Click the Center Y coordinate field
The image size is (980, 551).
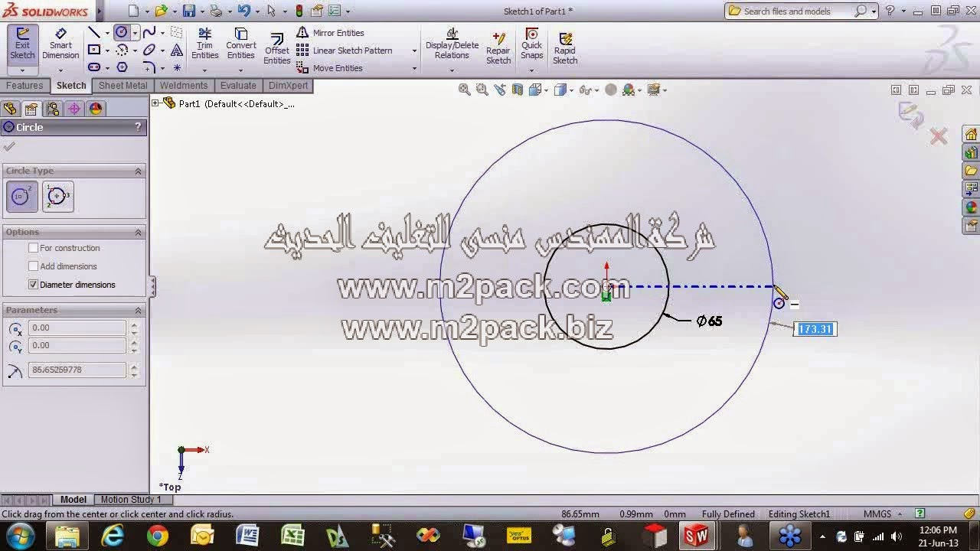77,345
